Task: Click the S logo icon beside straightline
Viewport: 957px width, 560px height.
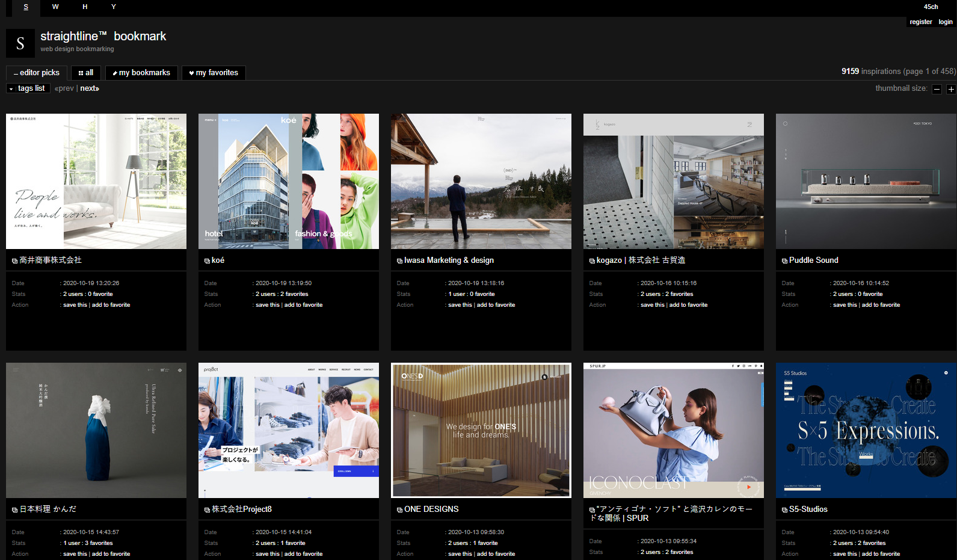Action: (20, 43)
